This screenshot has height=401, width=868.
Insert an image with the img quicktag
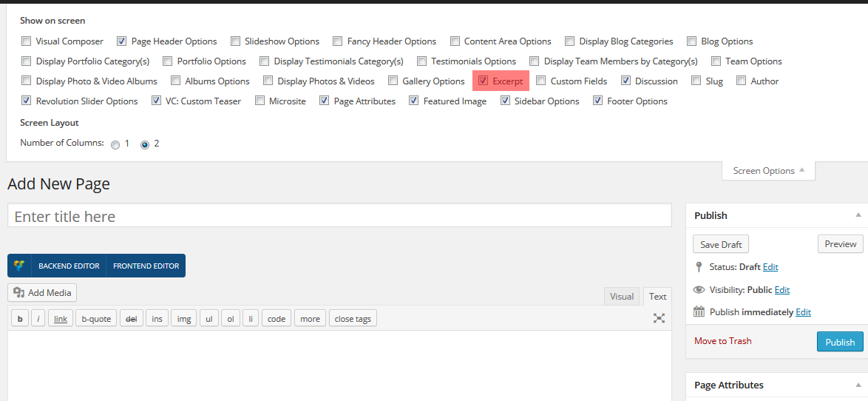point(184,319)
